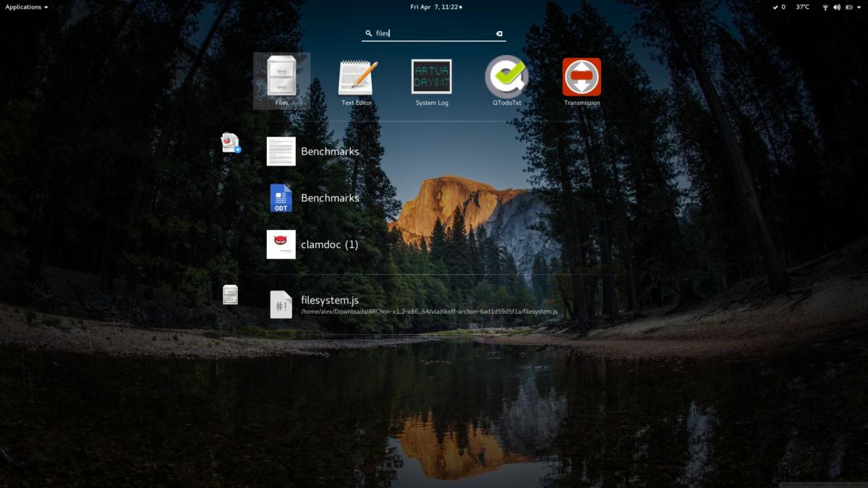Open the battery status indicator

[x=848, y=7]
